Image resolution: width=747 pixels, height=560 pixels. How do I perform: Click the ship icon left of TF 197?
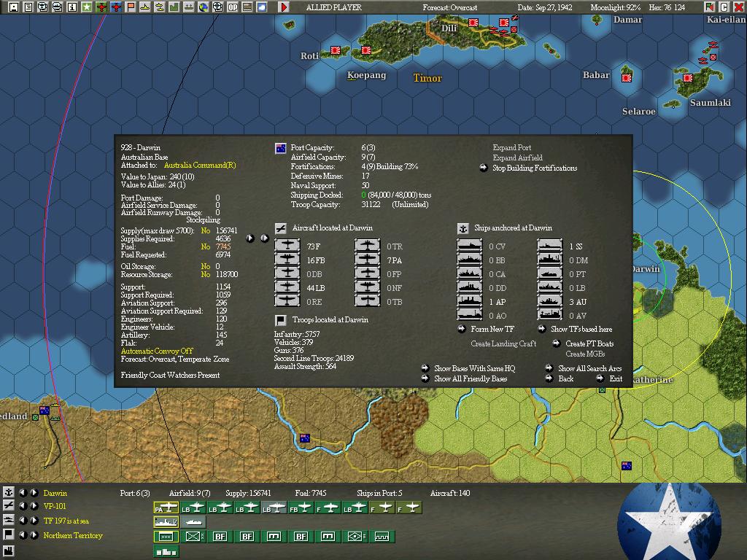9,520
